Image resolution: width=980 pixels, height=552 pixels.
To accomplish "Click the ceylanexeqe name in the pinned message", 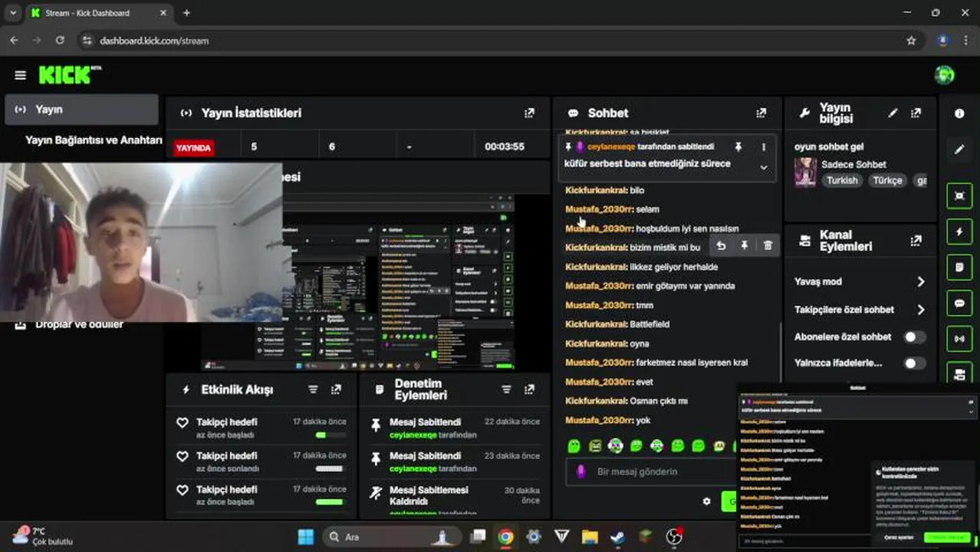I will [x=611, y=146].
